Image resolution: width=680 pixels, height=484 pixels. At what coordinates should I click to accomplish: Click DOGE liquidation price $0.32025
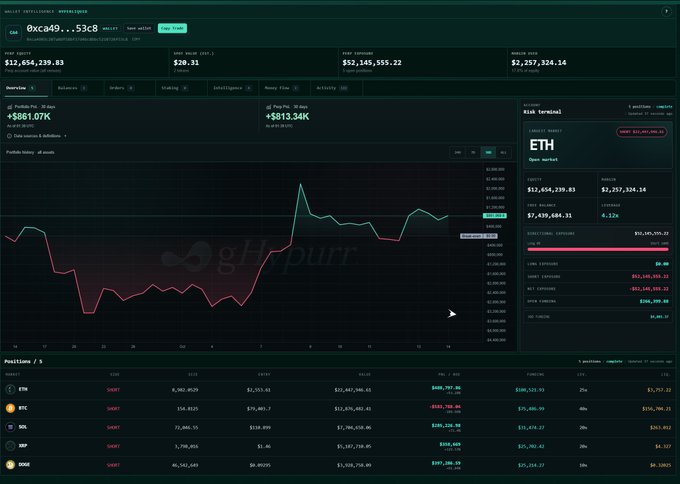[x=660, y=465]
